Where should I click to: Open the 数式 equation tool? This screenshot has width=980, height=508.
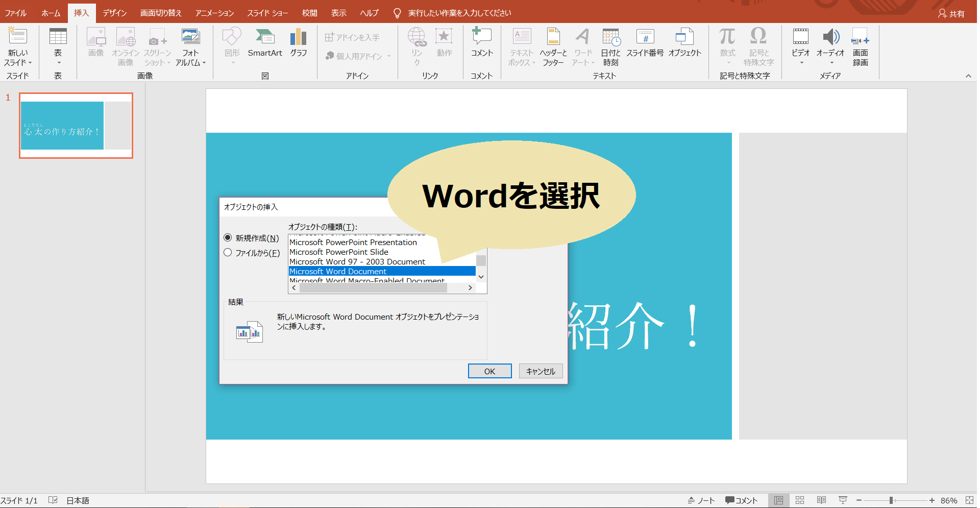727,46
